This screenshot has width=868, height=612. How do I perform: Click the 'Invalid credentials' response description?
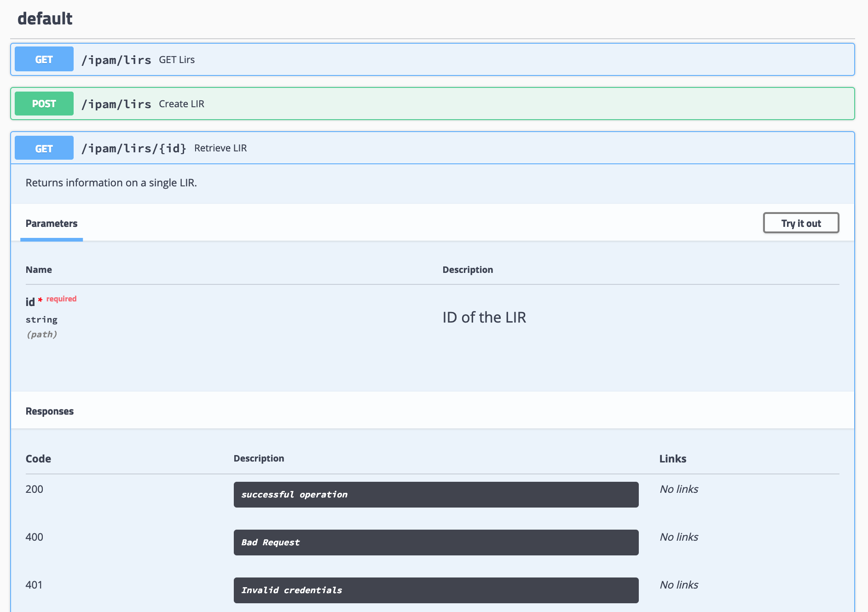292,590
